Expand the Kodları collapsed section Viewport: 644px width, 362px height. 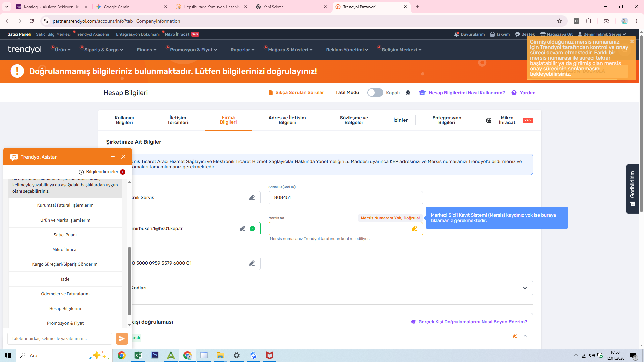[525, 288]
